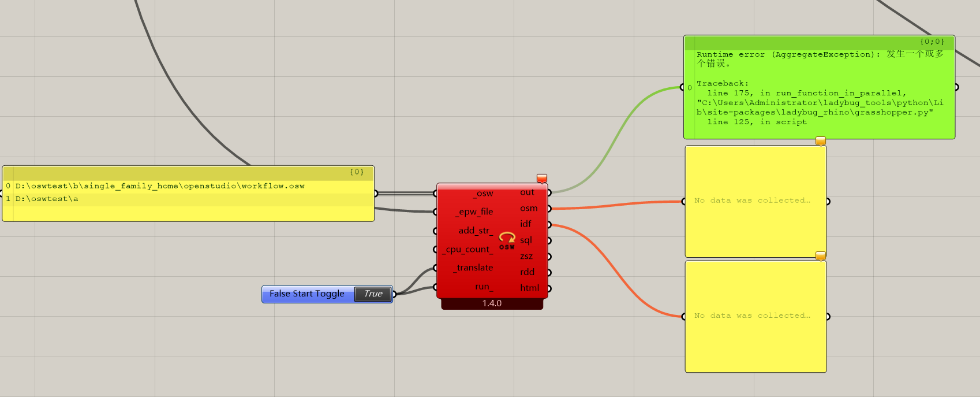Click the output grip of False Start Toggle

click(x=394, y=294)
